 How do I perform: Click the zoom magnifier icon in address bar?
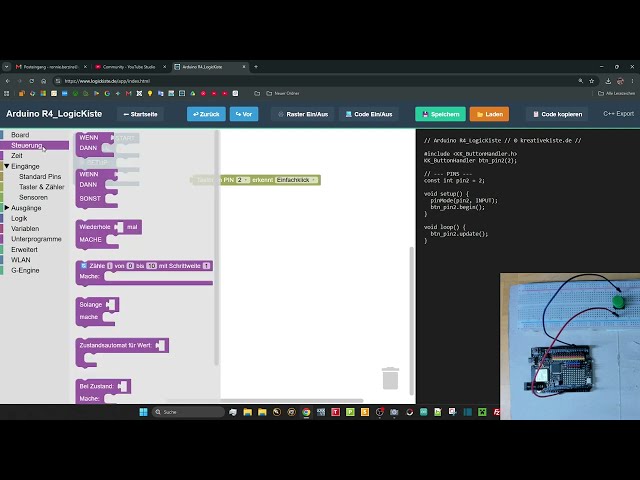[x=580, y=81]
